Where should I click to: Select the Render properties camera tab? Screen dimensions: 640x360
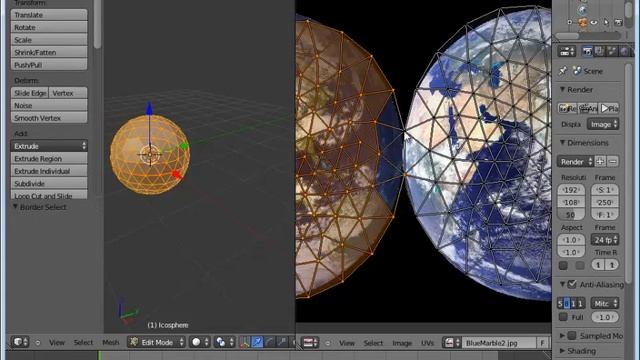pos(587,51)
